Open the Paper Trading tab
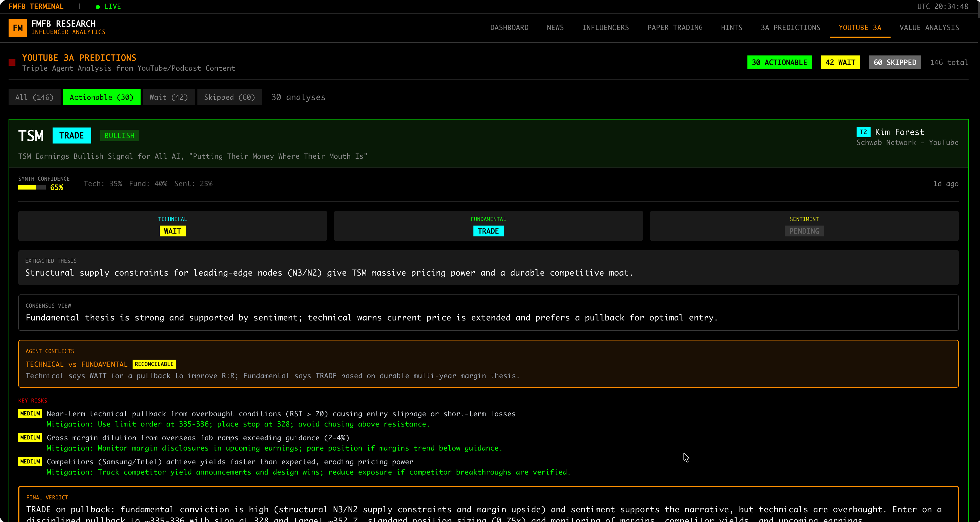Screen dimensions: 980x522 point(675,27)
